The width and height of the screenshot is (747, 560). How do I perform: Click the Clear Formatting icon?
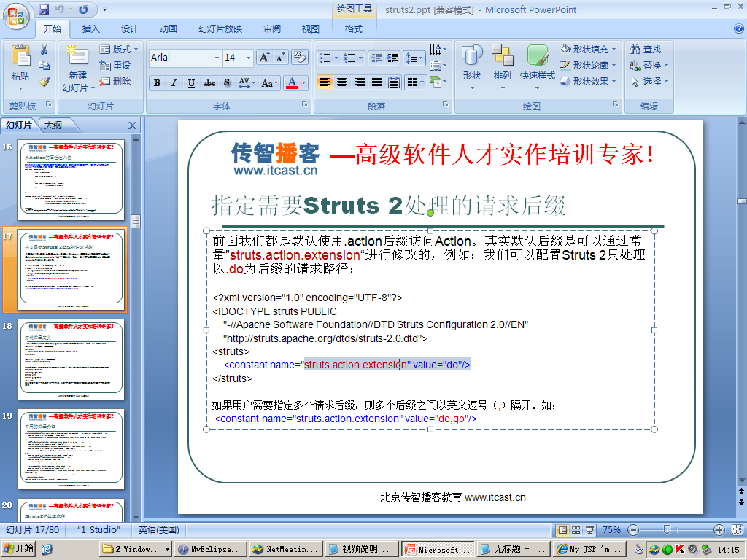tap(299, 58)
